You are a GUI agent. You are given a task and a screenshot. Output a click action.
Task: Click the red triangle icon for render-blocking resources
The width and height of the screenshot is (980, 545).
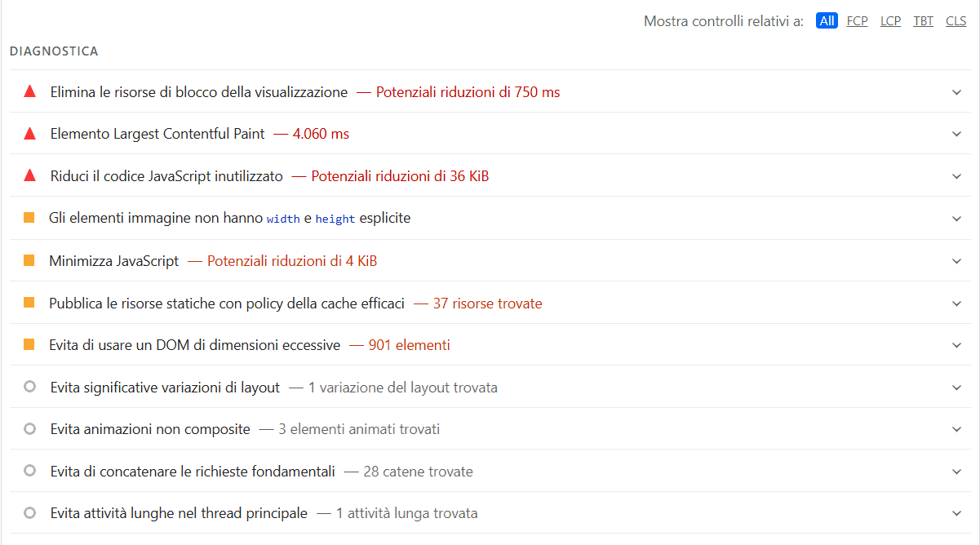tap(29, 91)
